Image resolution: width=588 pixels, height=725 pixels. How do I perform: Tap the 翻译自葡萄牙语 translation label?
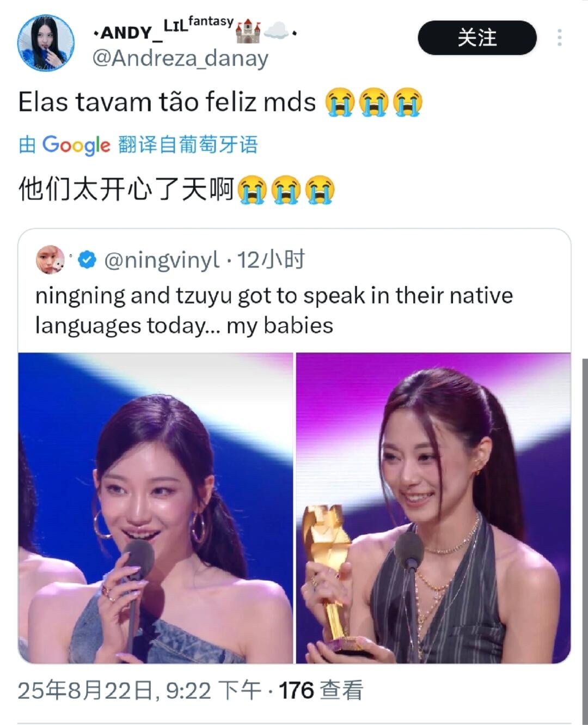(x=188, y=145)
